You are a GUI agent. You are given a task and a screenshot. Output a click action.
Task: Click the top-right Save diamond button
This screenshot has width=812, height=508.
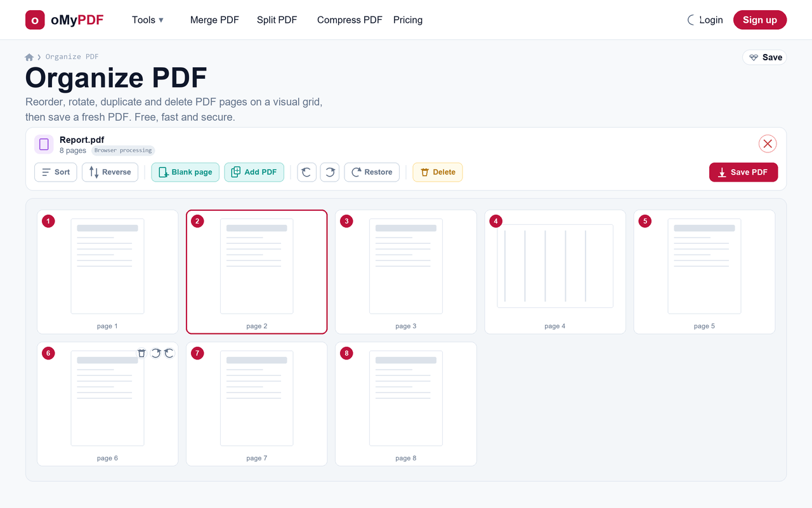tap(764, 57)
